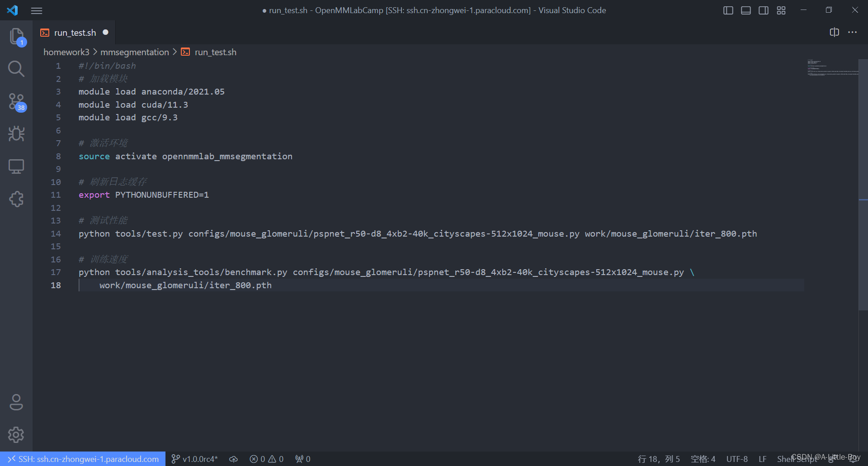Screen dimensions: 868x466
Task: Click line number 14 in the gutter
Action: (56, 233)
